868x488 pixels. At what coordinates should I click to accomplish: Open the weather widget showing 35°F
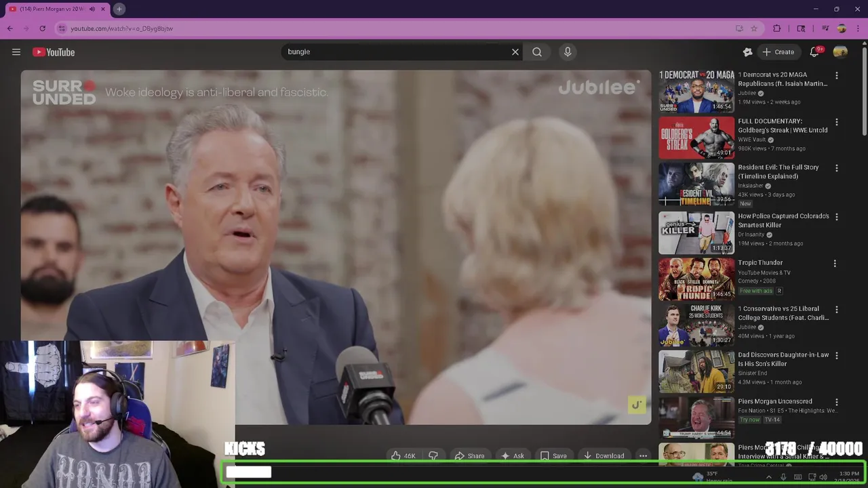click(x=712, y=477)
